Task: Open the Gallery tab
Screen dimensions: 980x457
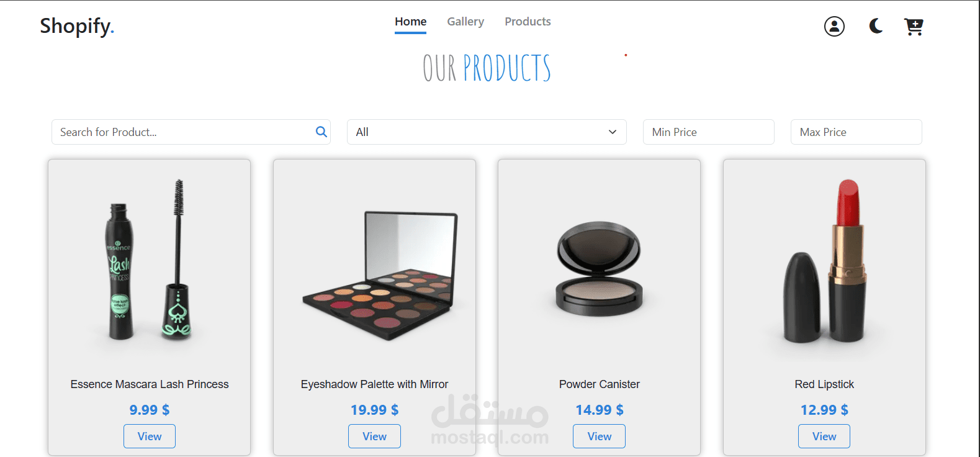Action: coord(465,22)
